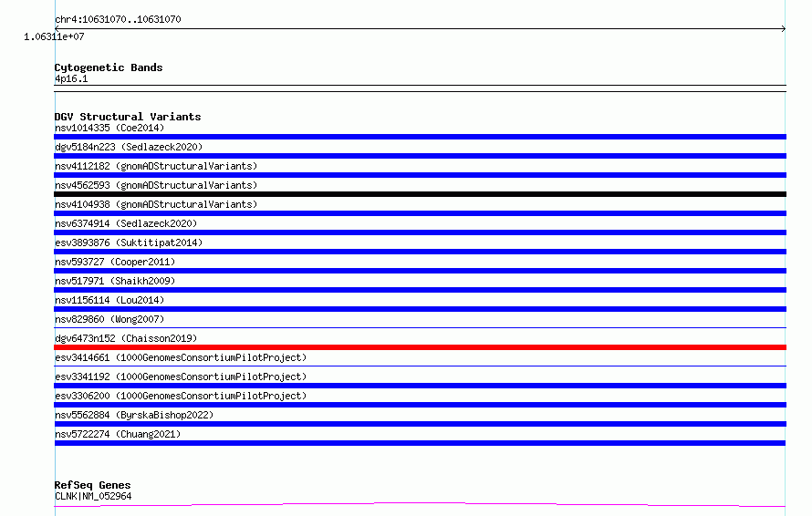Click the red bar of dgv6473n152
This screenshot has height=516, width=812.
420,347
